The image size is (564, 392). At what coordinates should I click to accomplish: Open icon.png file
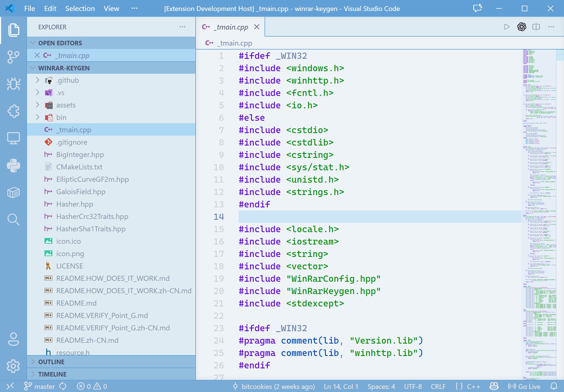click(111, 254)
